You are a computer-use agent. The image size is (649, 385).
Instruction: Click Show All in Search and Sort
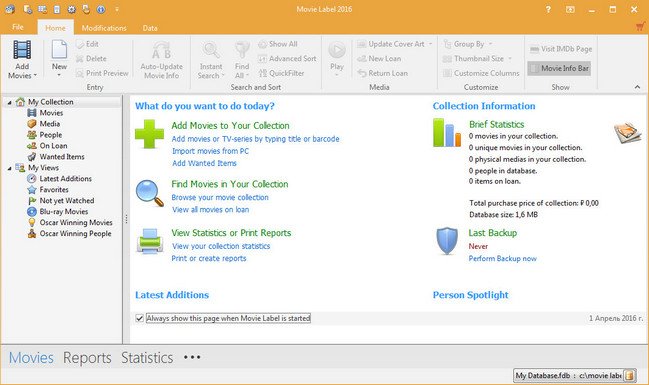pyautogui.click(x=278, y=44)
